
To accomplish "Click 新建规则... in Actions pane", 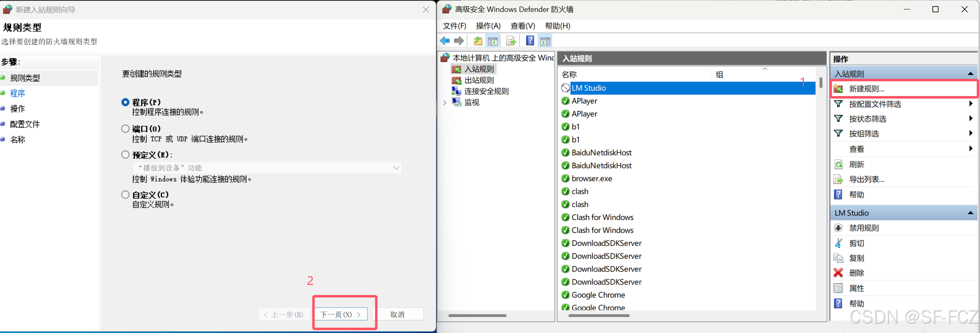I will click(867, 89).
